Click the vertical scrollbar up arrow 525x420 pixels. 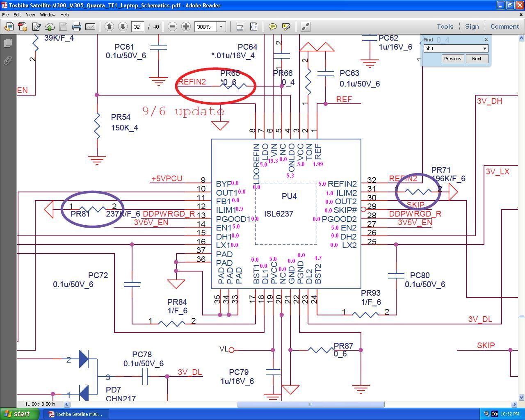coord(521,38)
